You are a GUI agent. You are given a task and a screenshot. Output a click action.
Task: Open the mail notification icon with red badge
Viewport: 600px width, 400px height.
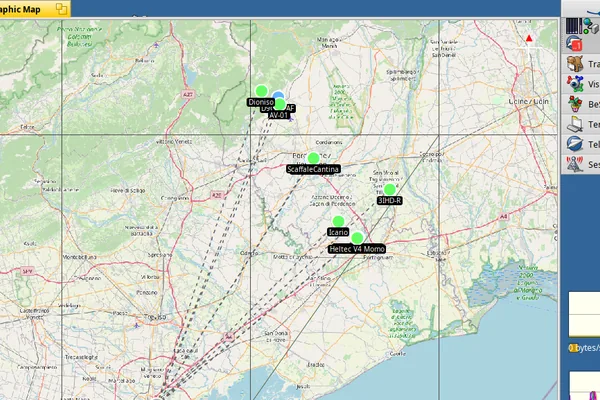tap(574, 44)
